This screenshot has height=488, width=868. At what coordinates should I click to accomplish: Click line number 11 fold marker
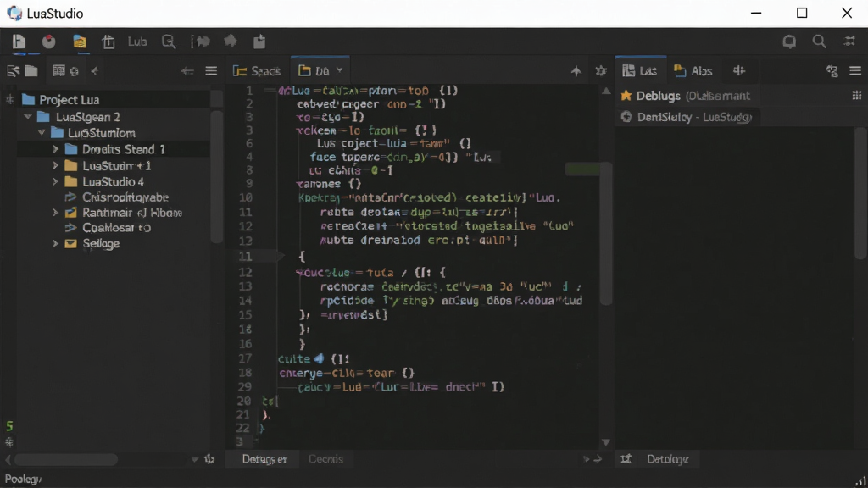[x=281, y=256]
